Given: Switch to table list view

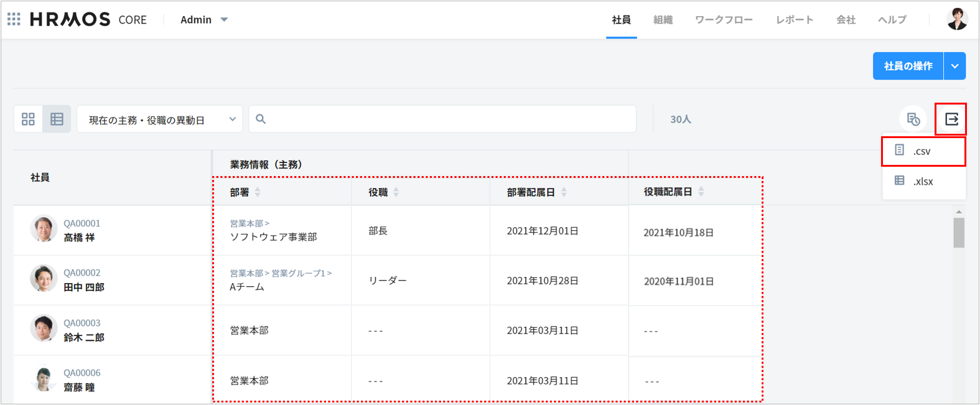Looking at the screenshot, I should click(x=57, y=119).
